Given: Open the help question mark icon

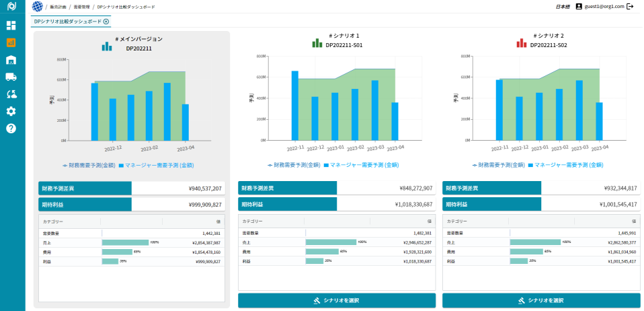Looking at the screenshot, I should [x=11, y=129].
